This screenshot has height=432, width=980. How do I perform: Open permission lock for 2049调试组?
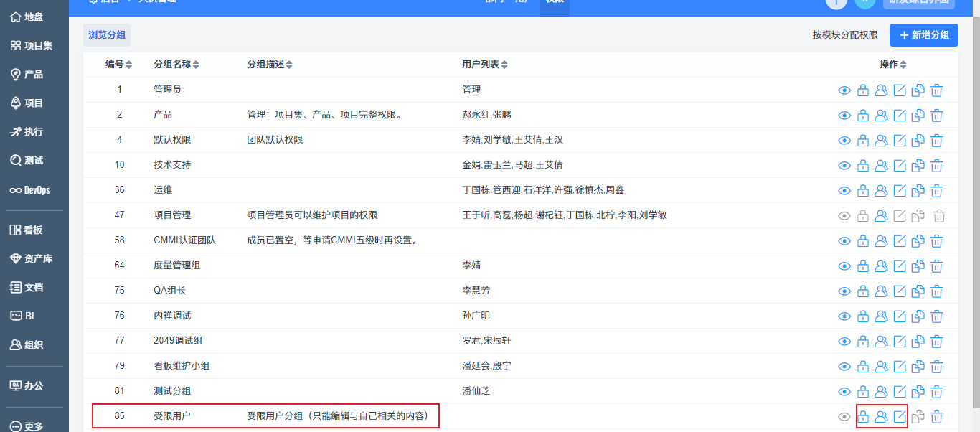click(863, 342)
